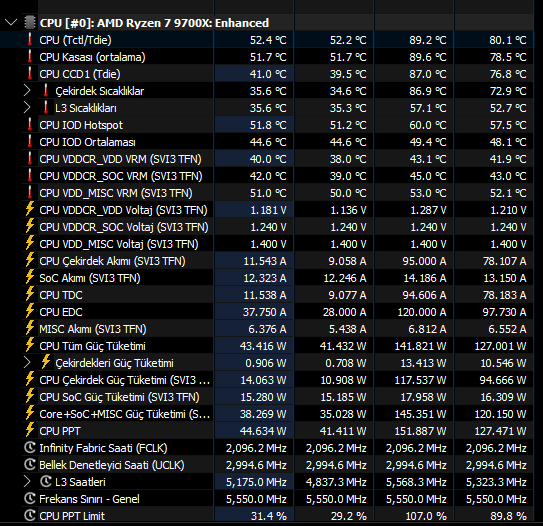The height and width of the screenshot is (526, 543).
Task: Expand the Çekirdekleri Güç Tüketimi row
Action: tap(27, 363)
